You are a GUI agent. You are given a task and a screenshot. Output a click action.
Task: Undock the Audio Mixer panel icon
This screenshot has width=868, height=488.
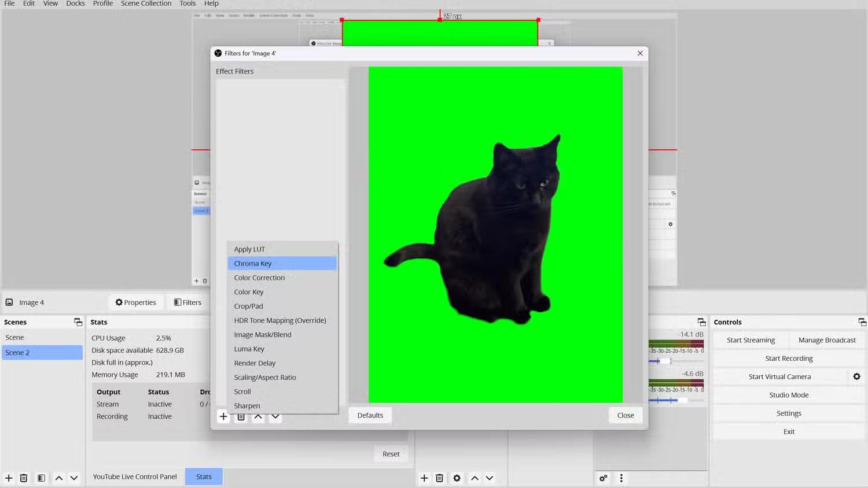[x=701, y=322]
